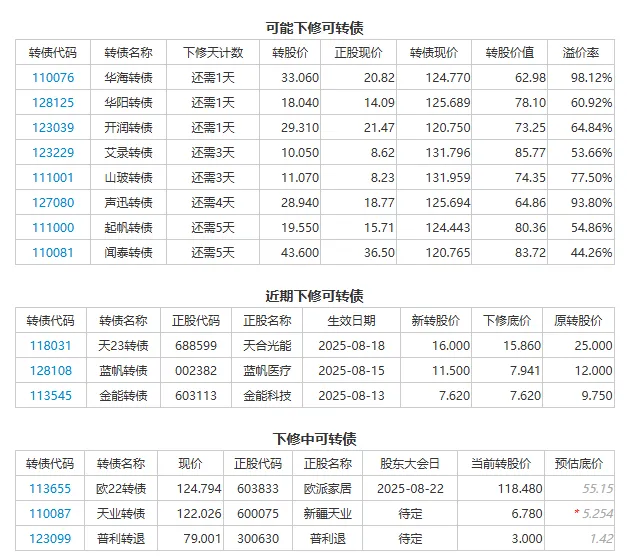Click the 转债现价 column header

[x=434, y=52]
